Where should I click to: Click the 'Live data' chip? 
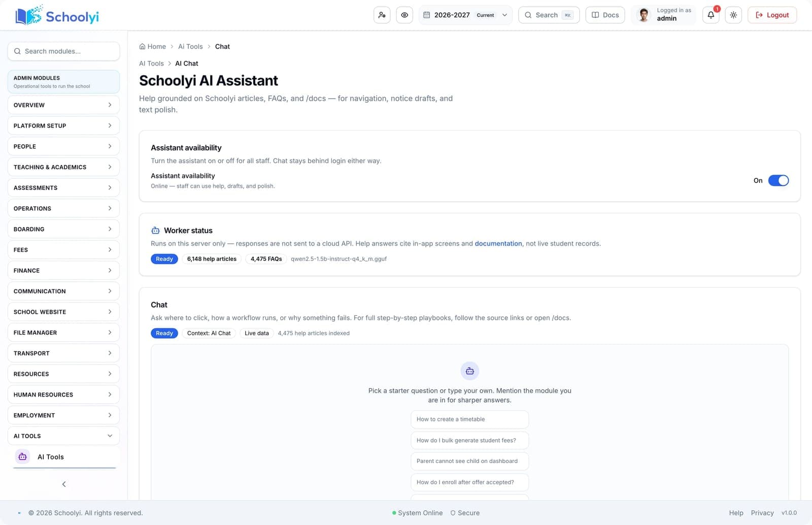pos(257,333)
